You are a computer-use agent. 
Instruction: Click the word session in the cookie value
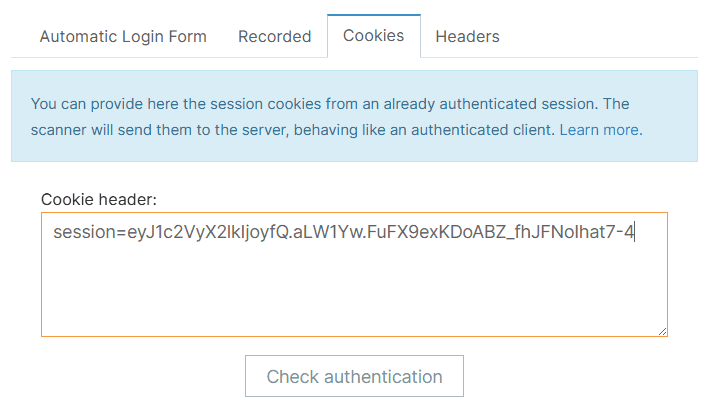click(84, 233)
